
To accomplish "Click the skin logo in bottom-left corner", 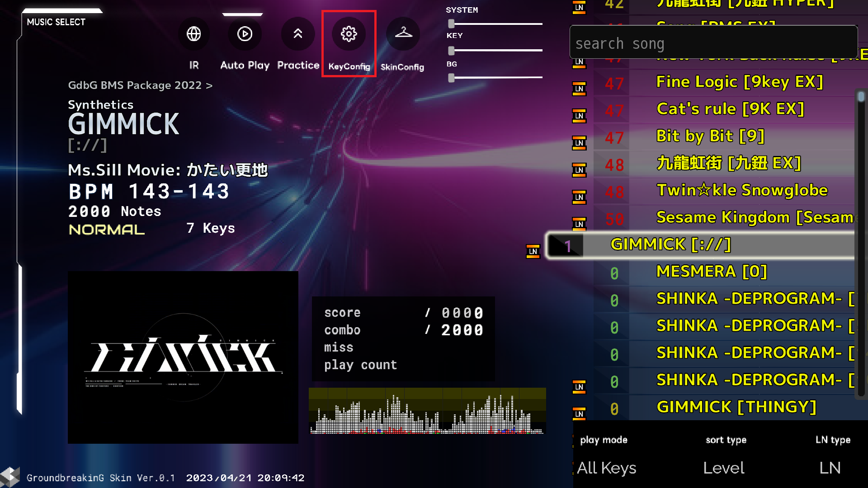I will coord(10,477).
